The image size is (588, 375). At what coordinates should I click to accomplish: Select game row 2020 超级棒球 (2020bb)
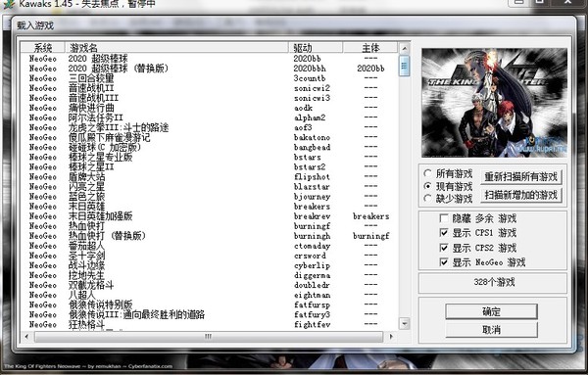[209, 59]
